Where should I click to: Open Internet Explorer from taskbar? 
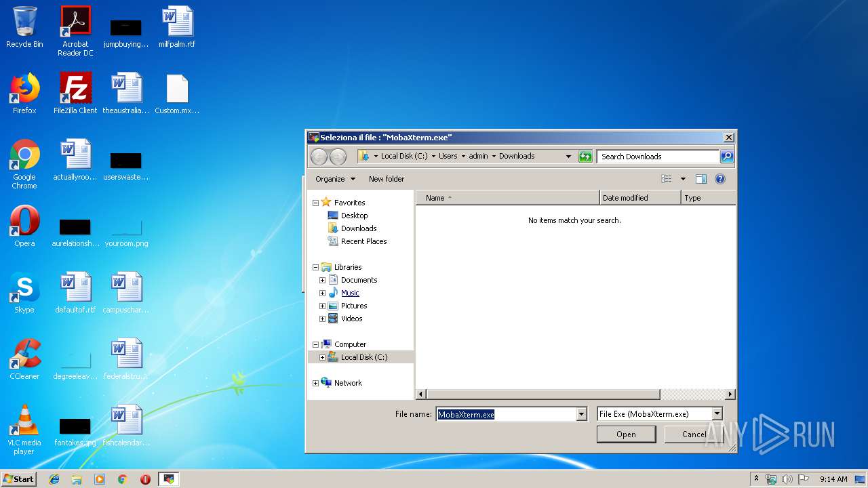(x=54, y=479)
